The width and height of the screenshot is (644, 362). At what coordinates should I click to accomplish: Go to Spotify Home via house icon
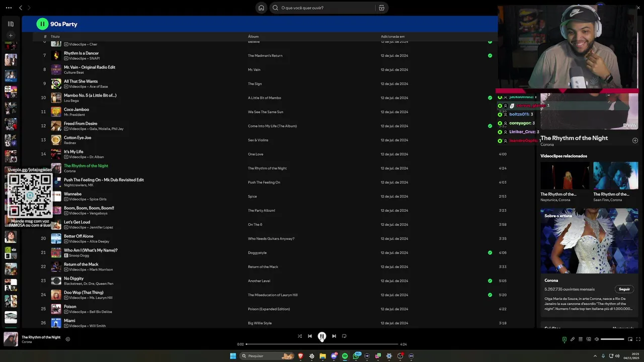[261, 8]
